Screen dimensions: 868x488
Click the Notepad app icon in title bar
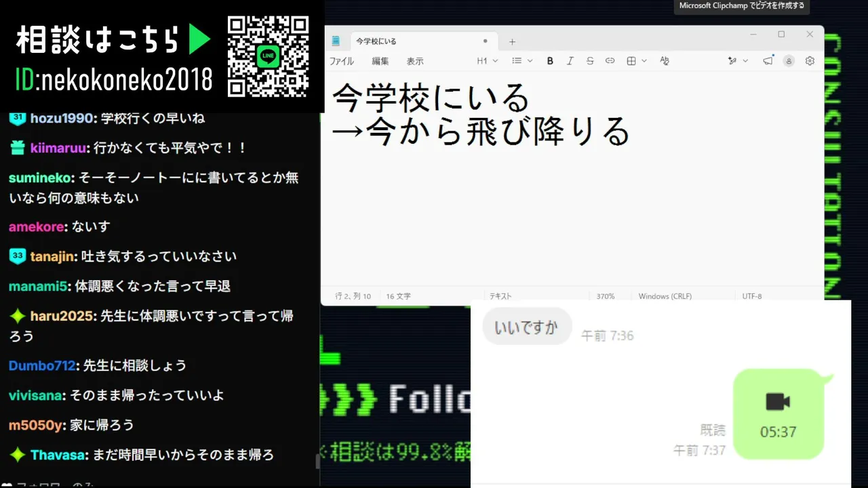coord(336,41)
